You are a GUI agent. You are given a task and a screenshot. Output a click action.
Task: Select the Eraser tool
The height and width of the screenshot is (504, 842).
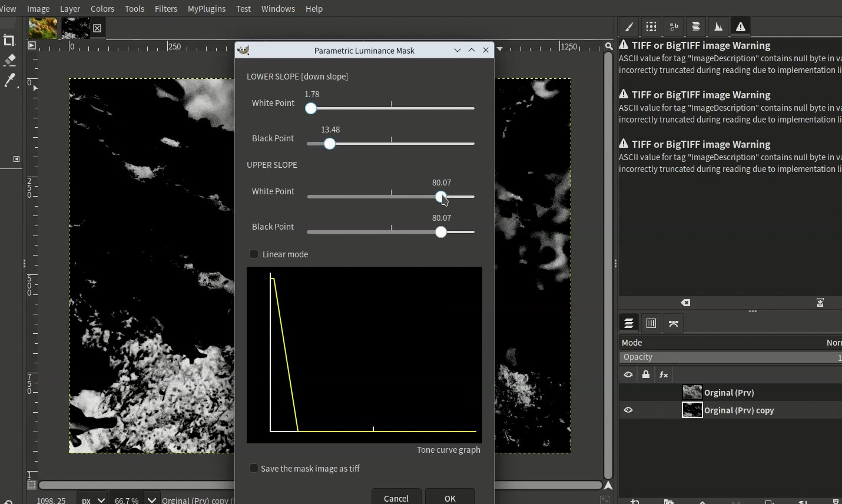point(9,60)
